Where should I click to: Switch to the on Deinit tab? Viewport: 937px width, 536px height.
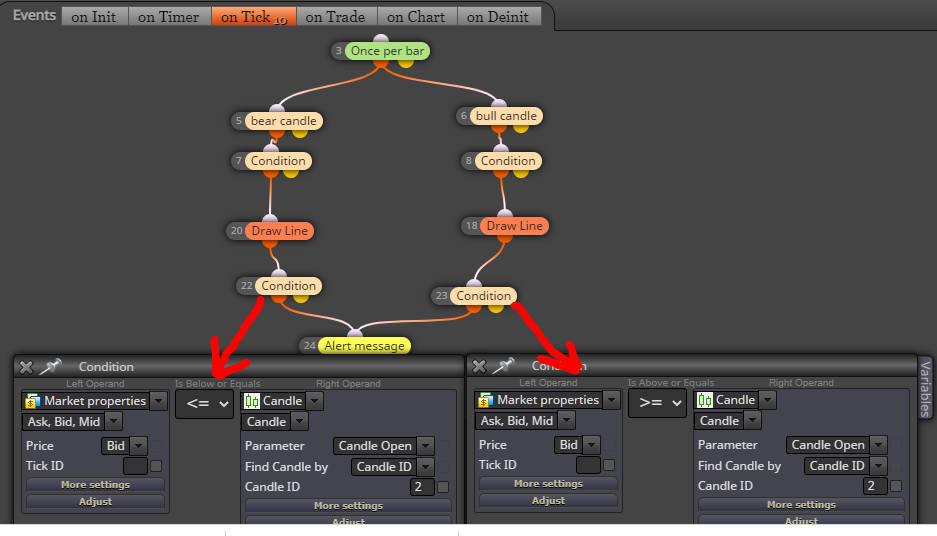click(x=499, y=17)
